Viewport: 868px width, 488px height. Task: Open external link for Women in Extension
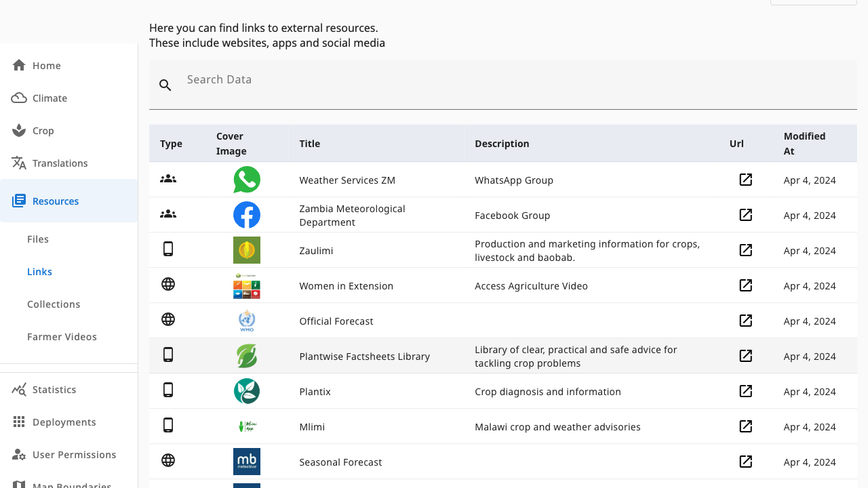[x=745, y=285]
